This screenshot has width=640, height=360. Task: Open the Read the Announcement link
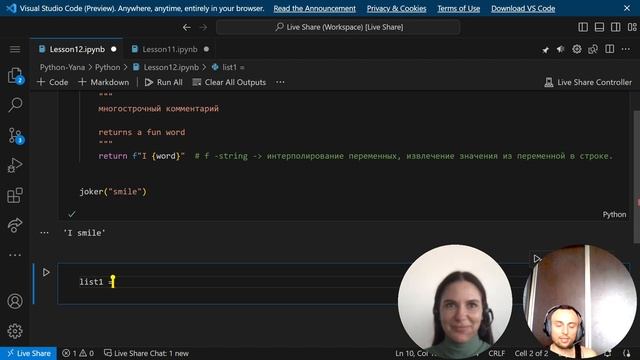pos(314,9)
